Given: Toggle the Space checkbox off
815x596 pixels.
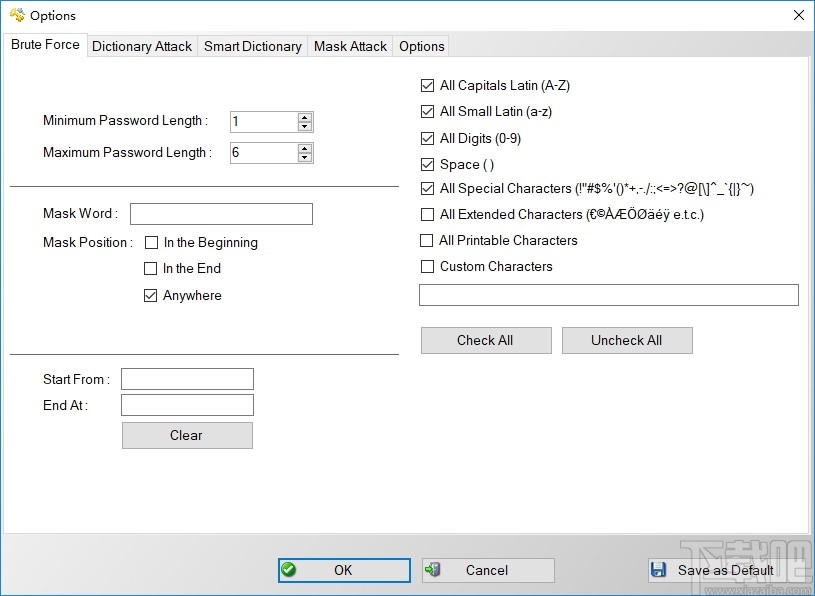Looking at the screenshot, I should (x=427, y=164).
